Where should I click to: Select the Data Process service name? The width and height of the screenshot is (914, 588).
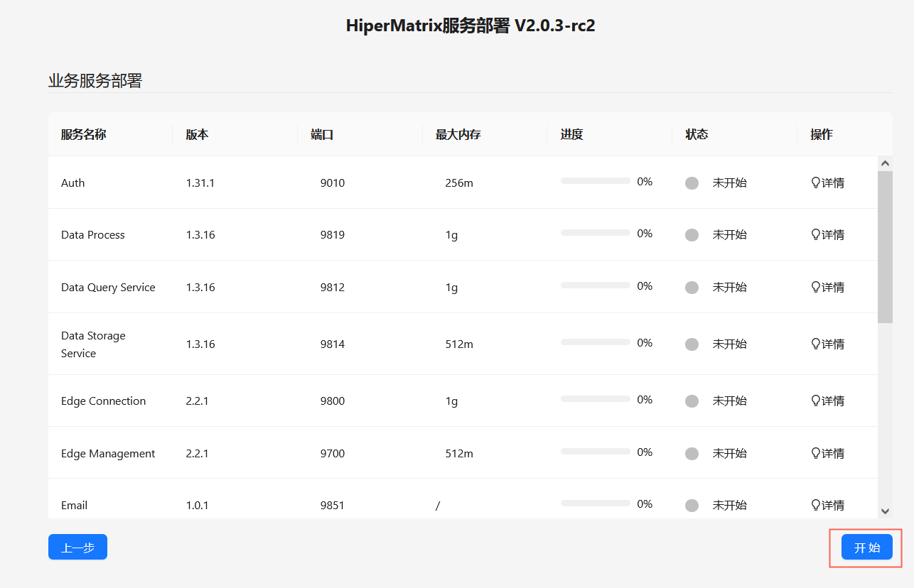click(93, 234)
